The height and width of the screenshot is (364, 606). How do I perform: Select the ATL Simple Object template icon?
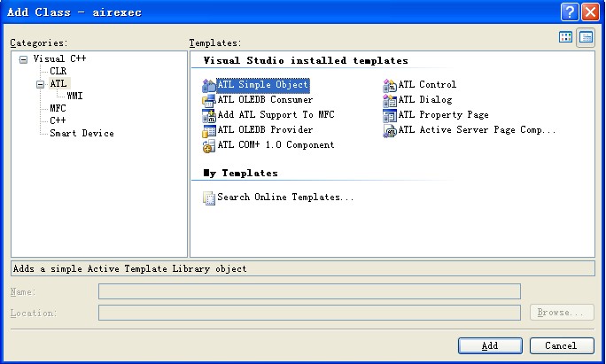click(209, 85)
